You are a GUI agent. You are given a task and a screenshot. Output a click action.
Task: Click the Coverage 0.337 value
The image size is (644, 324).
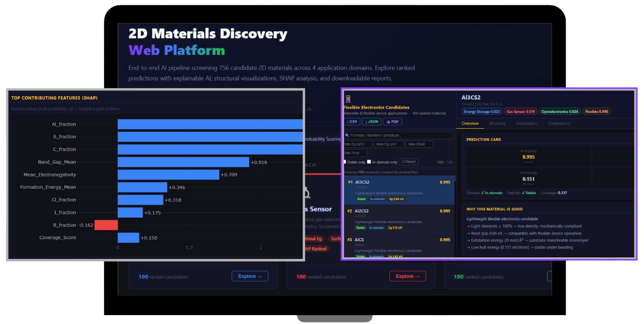[x=562, y=193]
